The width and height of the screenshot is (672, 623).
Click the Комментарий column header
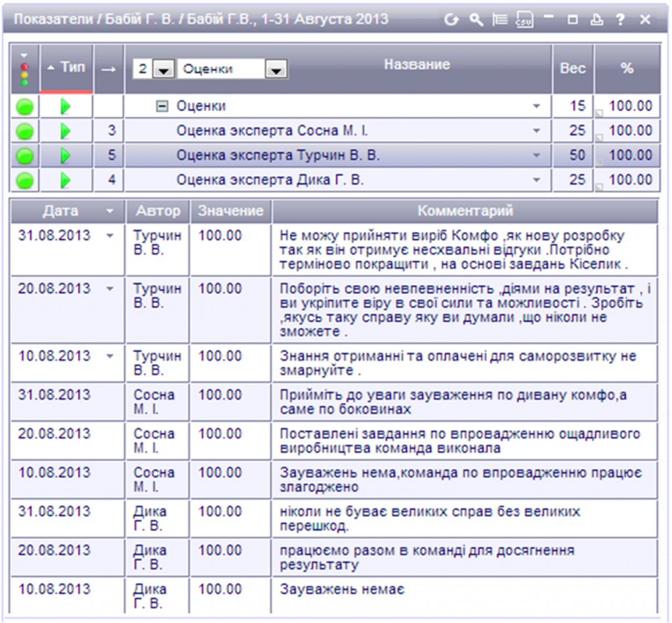point(465,211)
